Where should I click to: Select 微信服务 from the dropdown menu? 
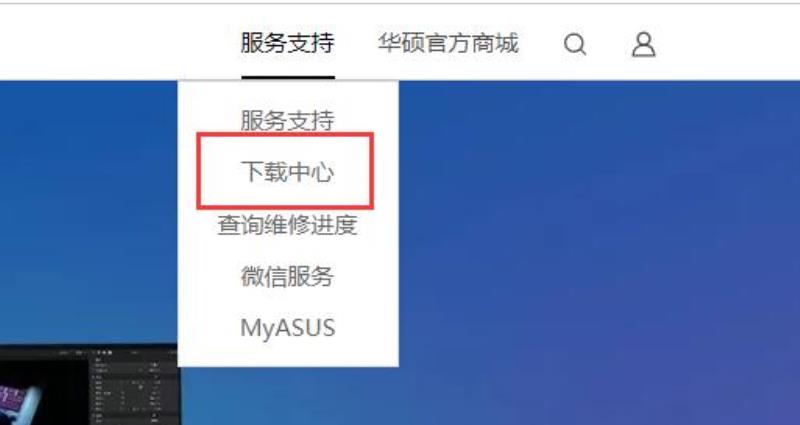tap(288, 277)
